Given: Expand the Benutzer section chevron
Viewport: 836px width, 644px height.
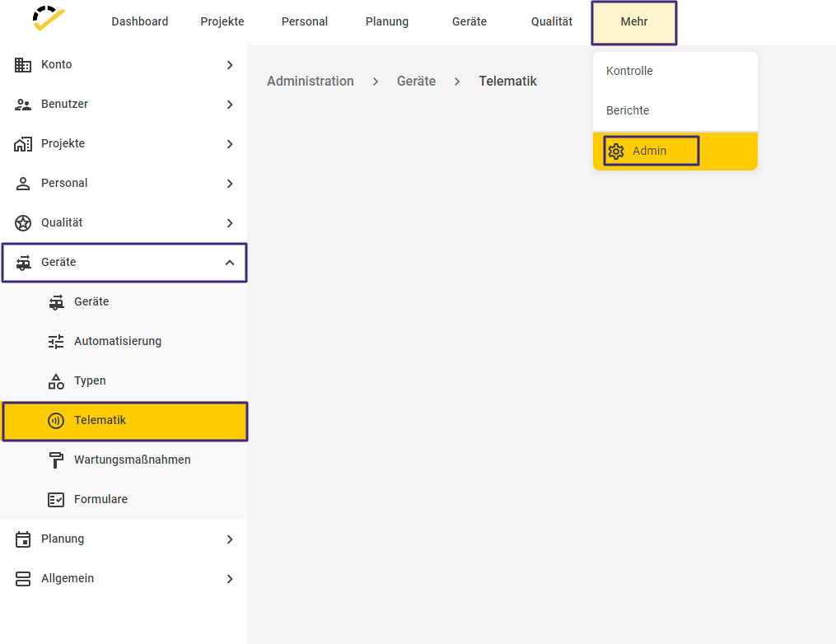Looking at the screenshot, I should [x=230, y=105].
